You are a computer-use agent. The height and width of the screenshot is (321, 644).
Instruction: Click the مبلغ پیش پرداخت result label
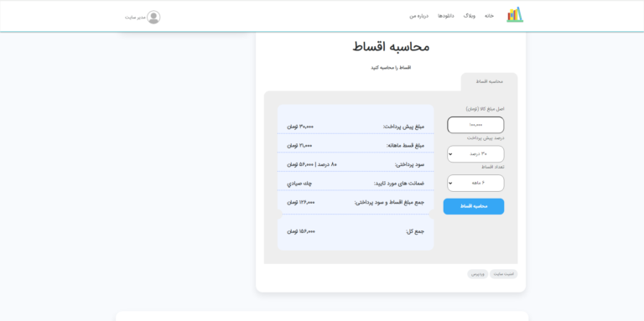403,127
